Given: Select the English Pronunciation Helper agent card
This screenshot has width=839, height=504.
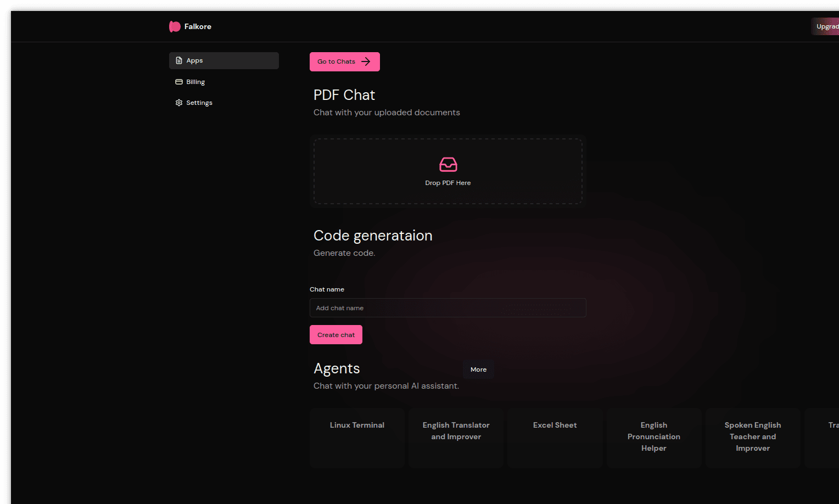Looking at the screenshot, I should coord(654,438).
